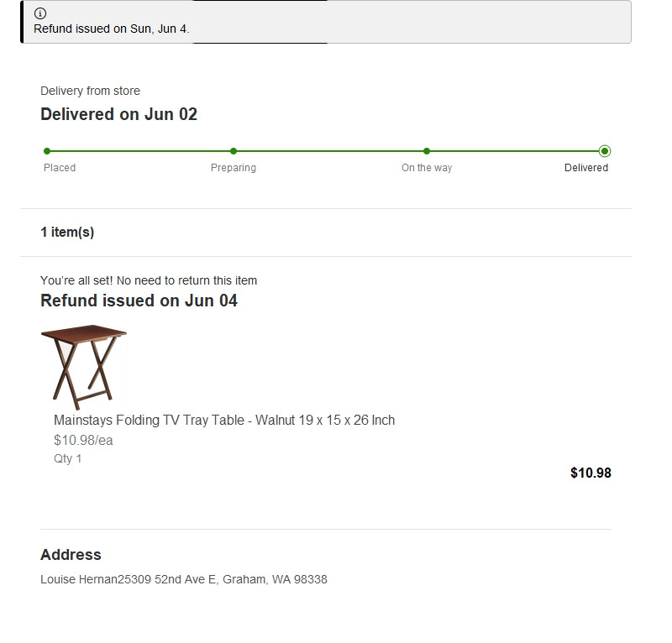Click the 1 item(s) section header
Screen dimensions: 672x643
(67, 233)
